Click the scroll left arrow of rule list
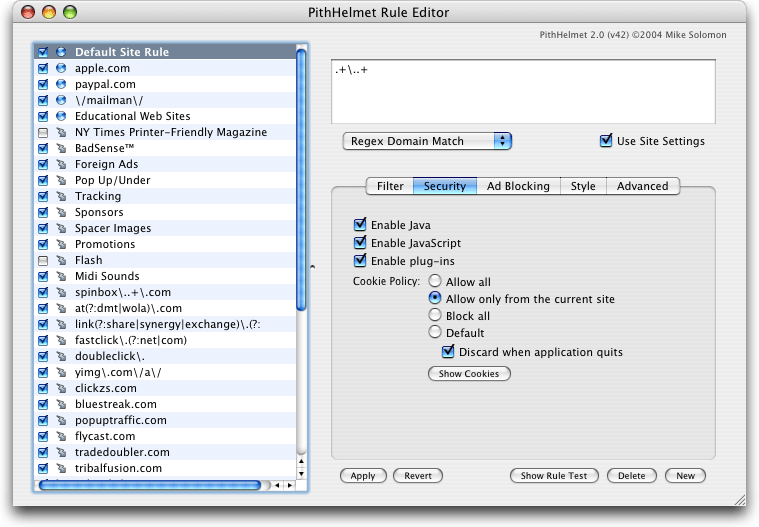The height and width of the screenshot is (527, 759). pyautogui.click(x=278, y=485)
